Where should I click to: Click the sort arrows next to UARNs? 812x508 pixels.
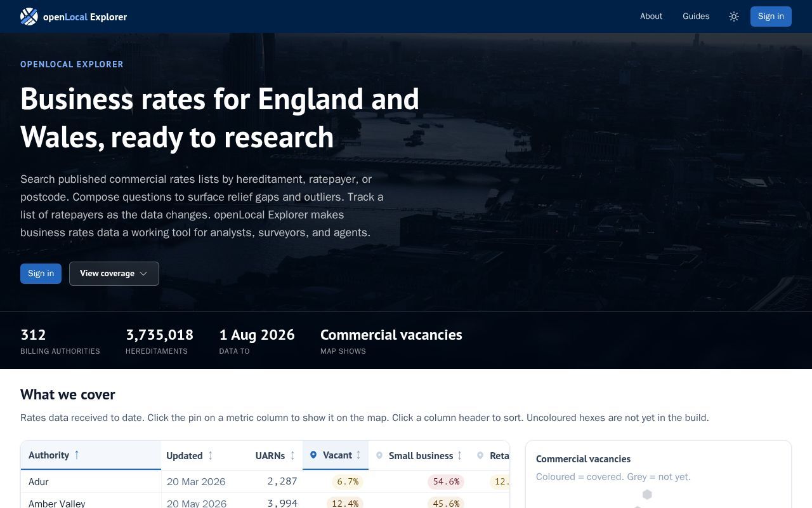(x=292, y=455)
